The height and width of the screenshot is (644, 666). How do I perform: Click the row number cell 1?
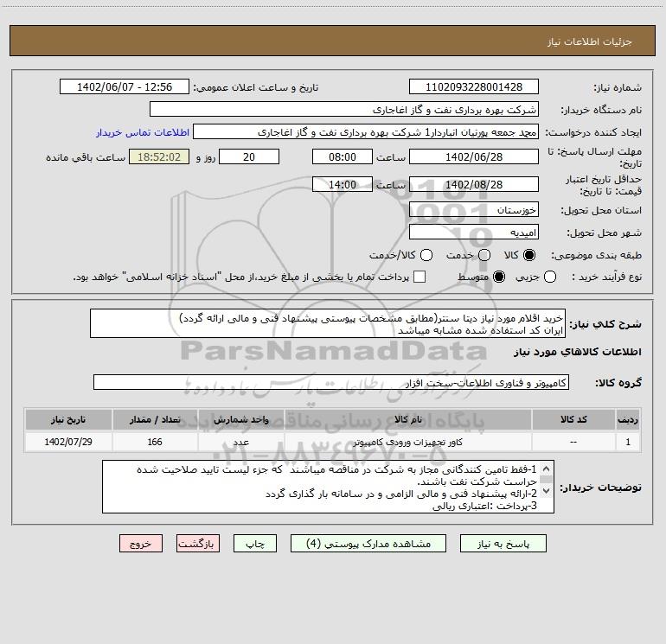click(628, 442)
